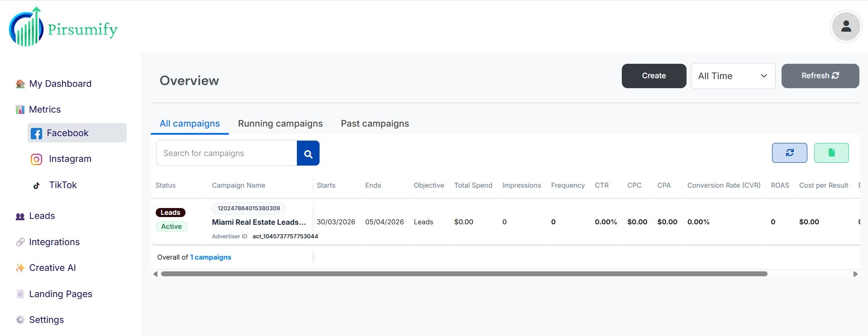This screenshot has width=868, height=336.
Task: Select Facebook metrics in the sidebar
Action: (77, 133)
